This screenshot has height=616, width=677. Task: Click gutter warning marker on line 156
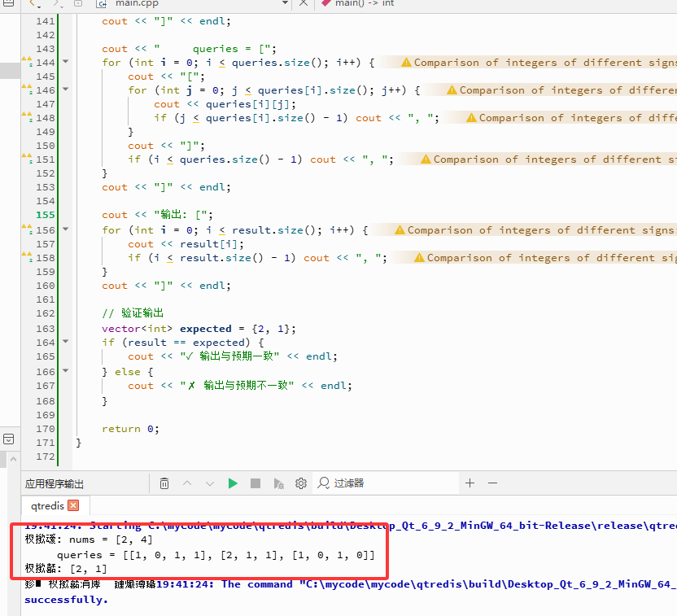[27, 229]
